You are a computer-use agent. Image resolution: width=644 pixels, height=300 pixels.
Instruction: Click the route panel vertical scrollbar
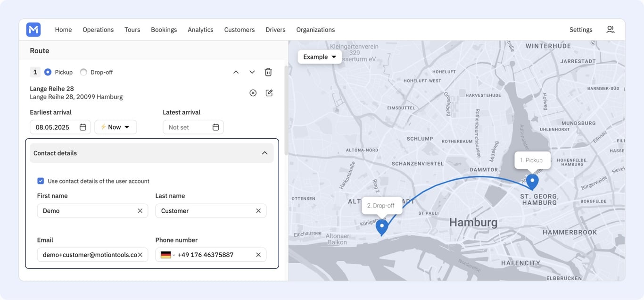point(286,110)
